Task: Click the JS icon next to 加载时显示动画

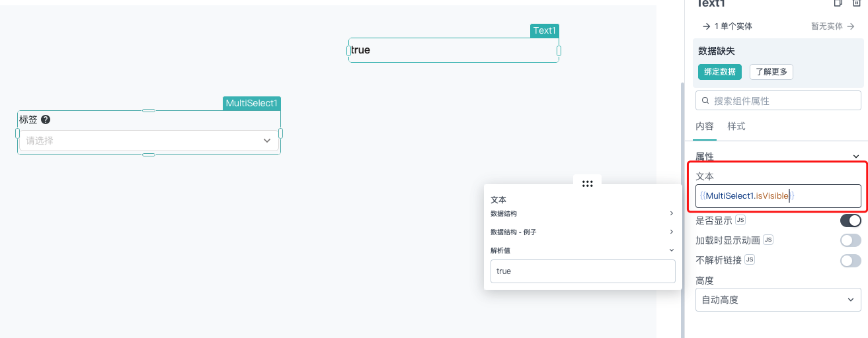Action: click(768, 240)
